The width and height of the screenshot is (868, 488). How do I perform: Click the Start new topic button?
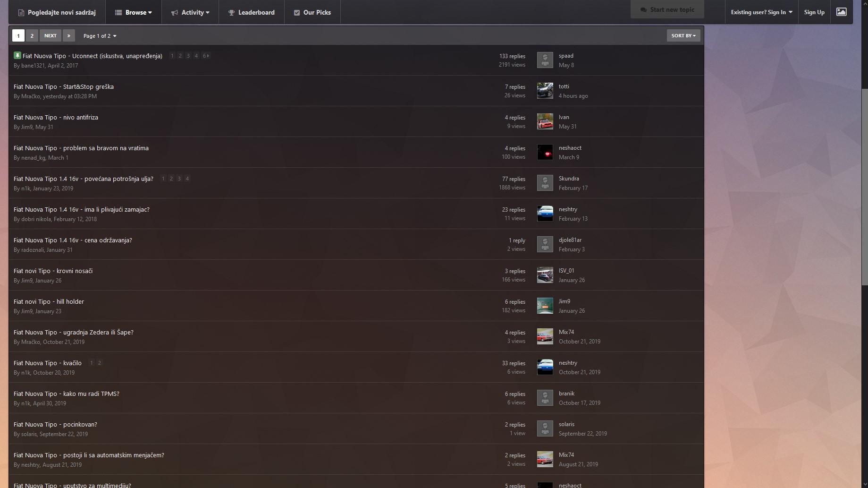pyautogui.click(x=667, y=9)
